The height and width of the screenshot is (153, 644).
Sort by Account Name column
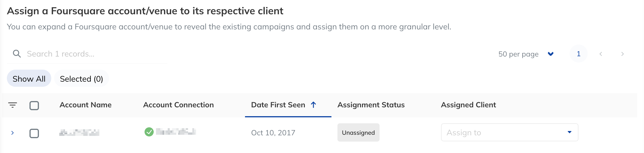pyautogui.click(x=85, y=105)
